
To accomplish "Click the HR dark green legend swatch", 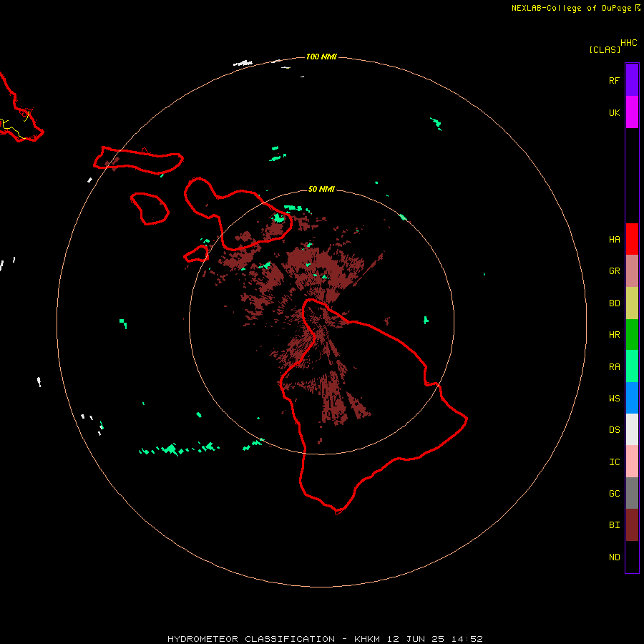I will 632,335.
